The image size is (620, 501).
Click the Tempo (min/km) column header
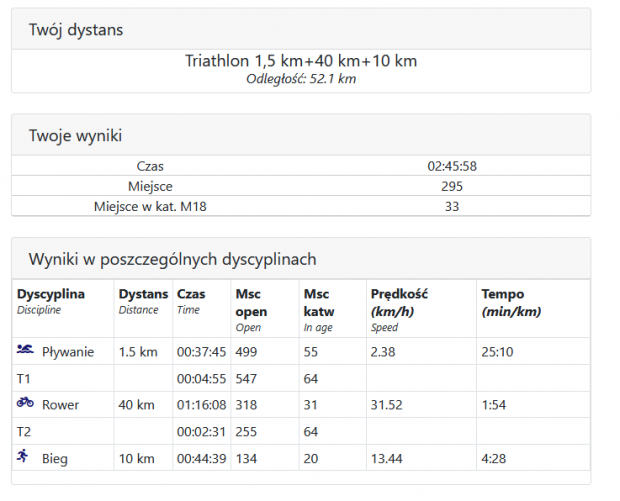point(510,301)
